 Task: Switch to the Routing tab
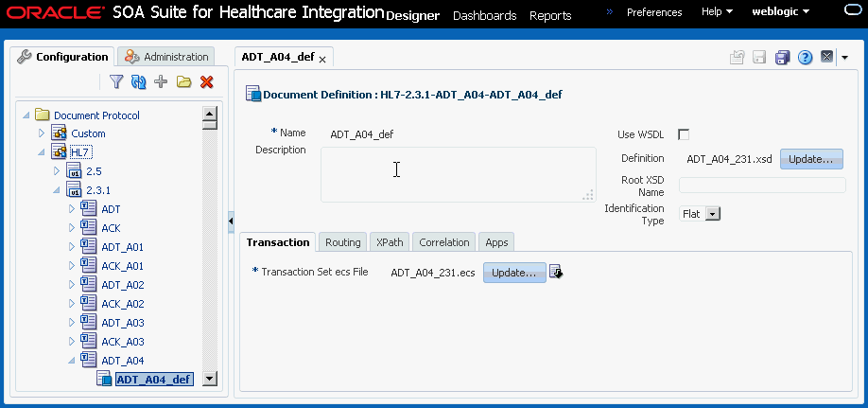point(342,242)
